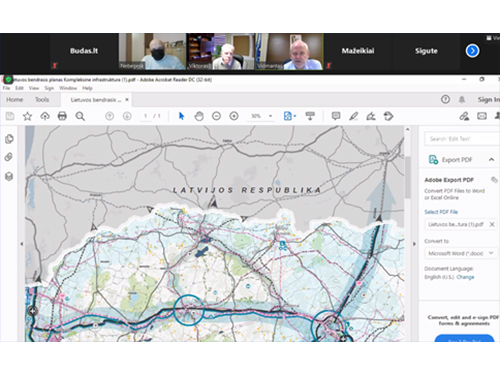
Task: Choose the Selection arrow tool
Action: click(181, 116)
